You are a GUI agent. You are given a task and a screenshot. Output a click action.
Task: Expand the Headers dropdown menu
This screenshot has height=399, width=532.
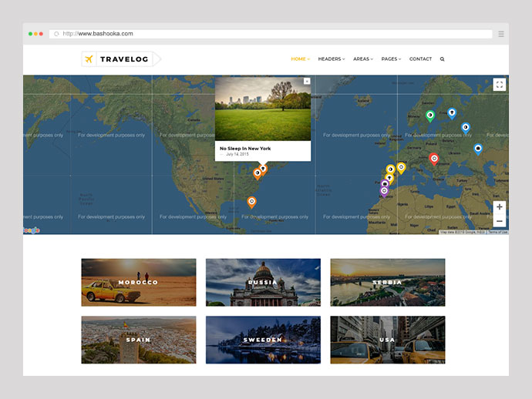(x=331, y=59)
